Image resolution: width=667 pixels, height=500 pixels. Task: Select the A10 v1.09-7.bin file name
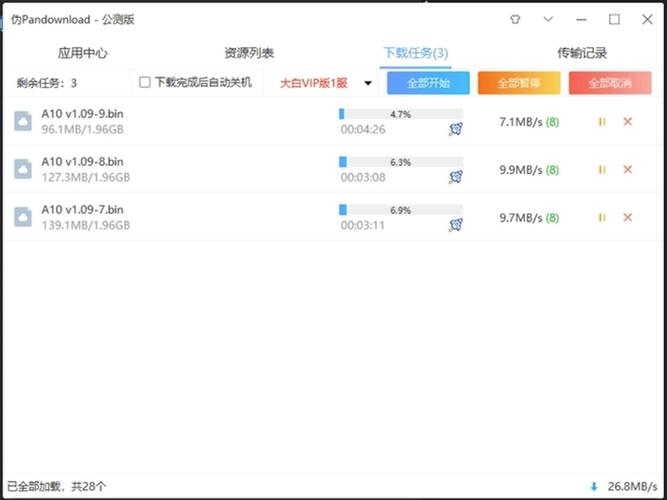click(x=83, y=210)
